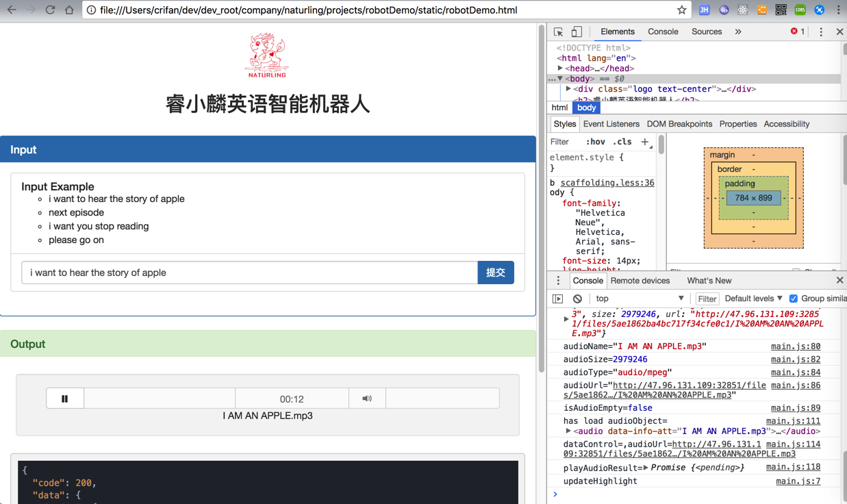This screenshot has height=504, width=847.
Task: Seek within audio progress bar
Action: click(x=160, y=399)
